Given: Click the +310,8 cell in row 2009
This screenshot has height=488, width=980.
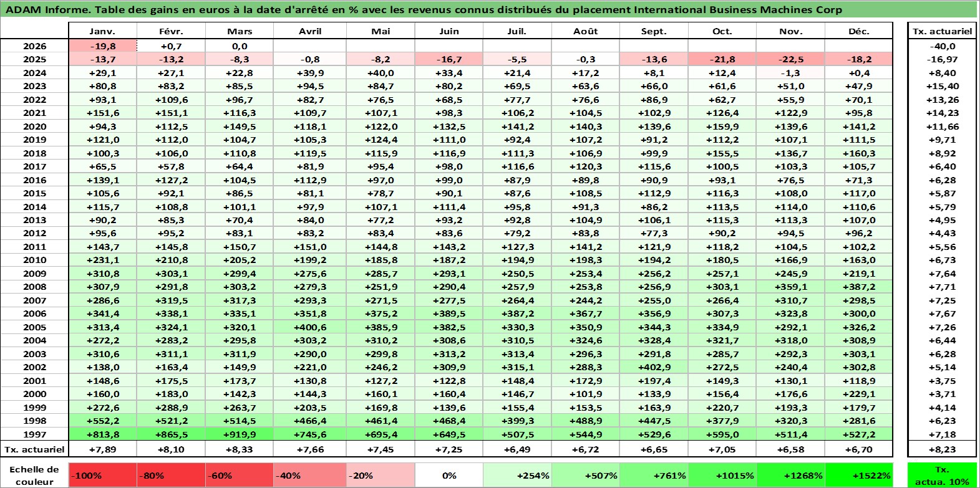Looking at the screenshot, I should click(x=102, y=274).
